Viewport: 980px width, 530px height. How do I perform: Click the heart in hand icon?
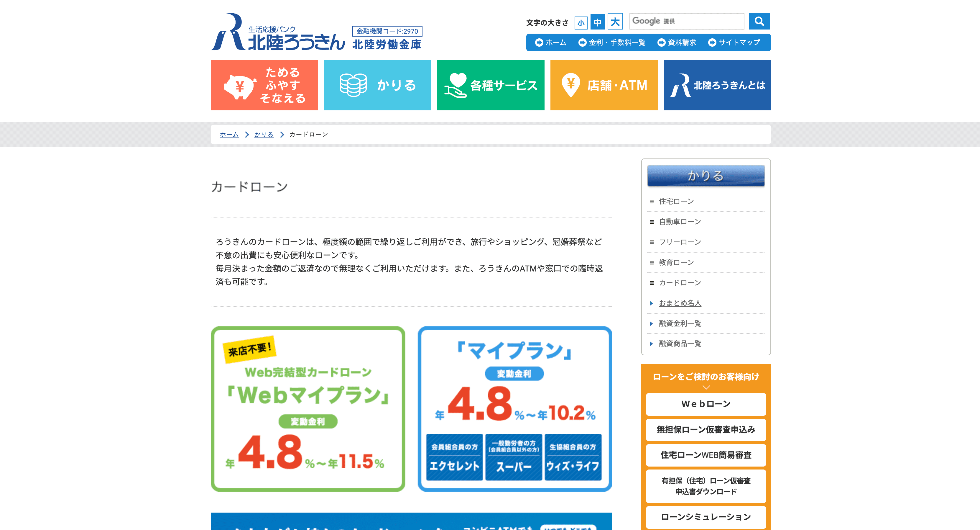(456, 85)
